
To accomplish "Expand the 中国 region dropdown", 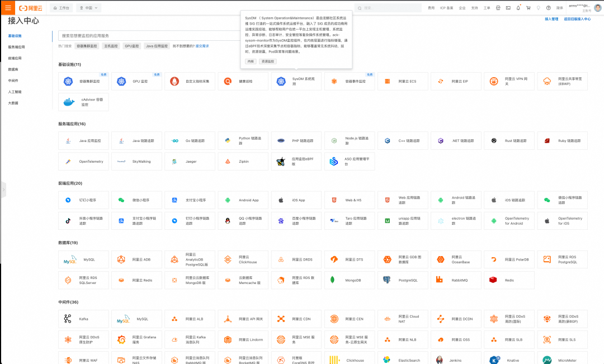I will (88, 8).
